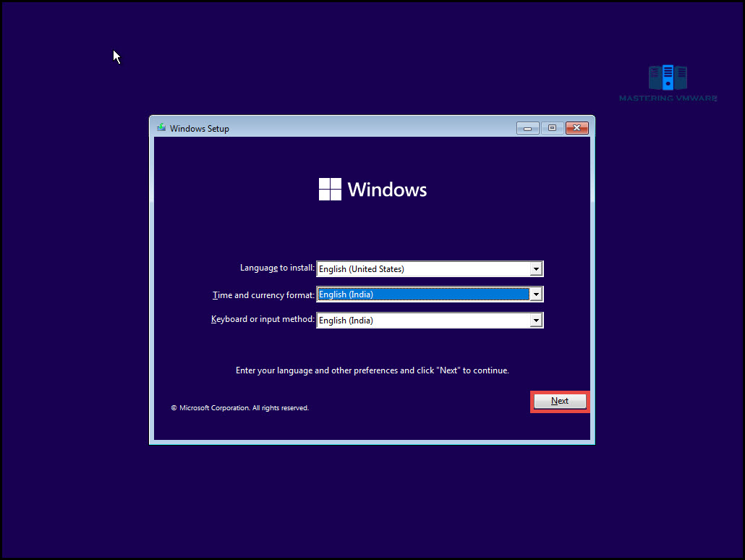Click the Windows Setup title bar icon
Viewport: 745px width, 560px height.
tap(161, 128)
